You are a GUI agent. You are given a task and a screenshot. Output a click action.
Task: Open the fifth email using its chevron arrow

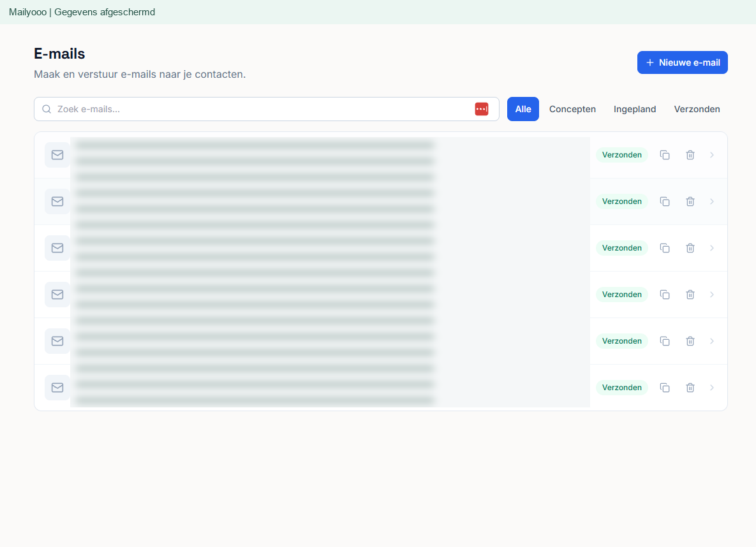[711, 341]
